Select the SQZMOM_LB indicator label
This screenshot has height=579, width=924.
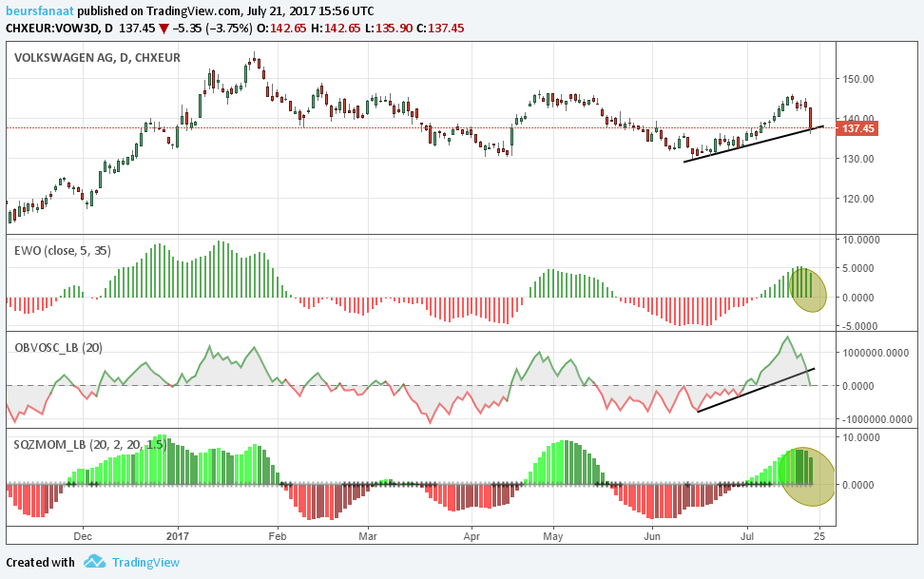point(89,445)
